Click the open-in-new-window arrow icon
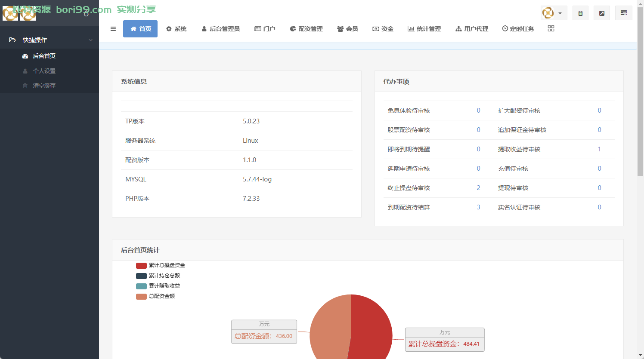The width and height of the screenshot is (644, 359). click(x=602, y=13)
